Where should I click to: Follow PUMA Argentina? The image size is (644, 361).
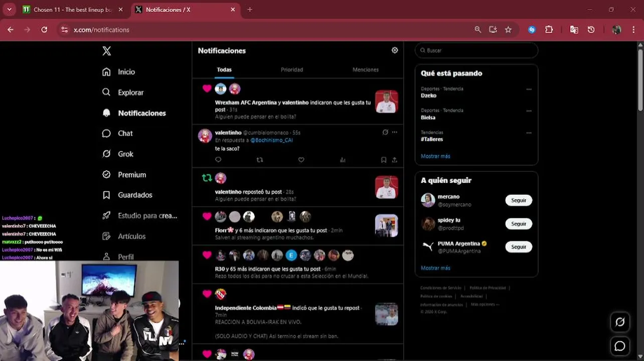coord(519,247)
